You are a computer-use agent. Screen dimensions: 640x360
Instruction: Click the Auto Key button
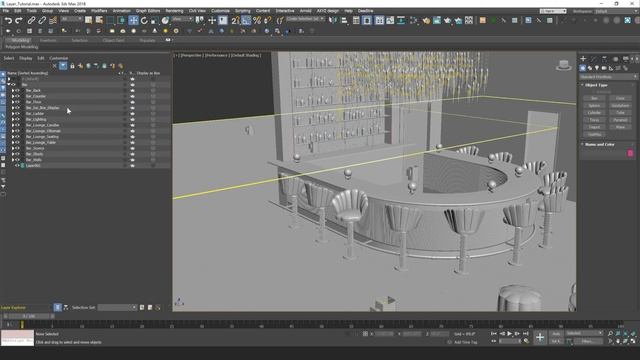click(556, 334)
